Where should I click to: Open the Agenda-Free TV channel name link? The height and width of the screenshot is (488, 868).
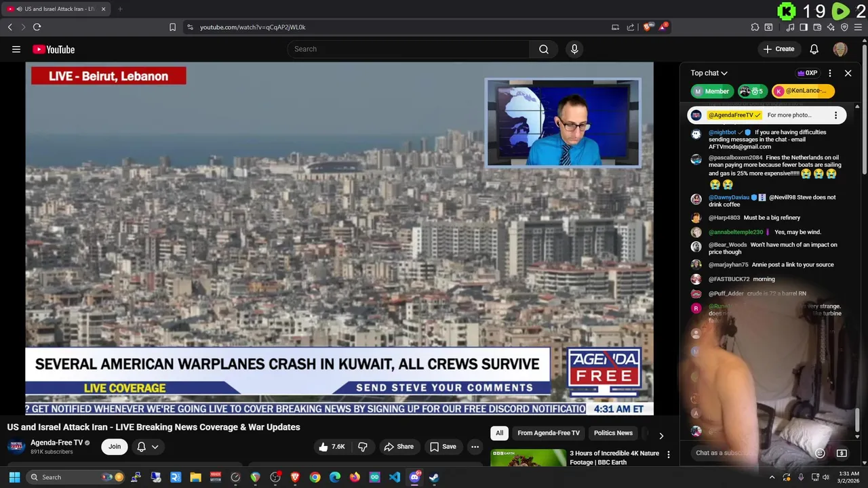56,443
